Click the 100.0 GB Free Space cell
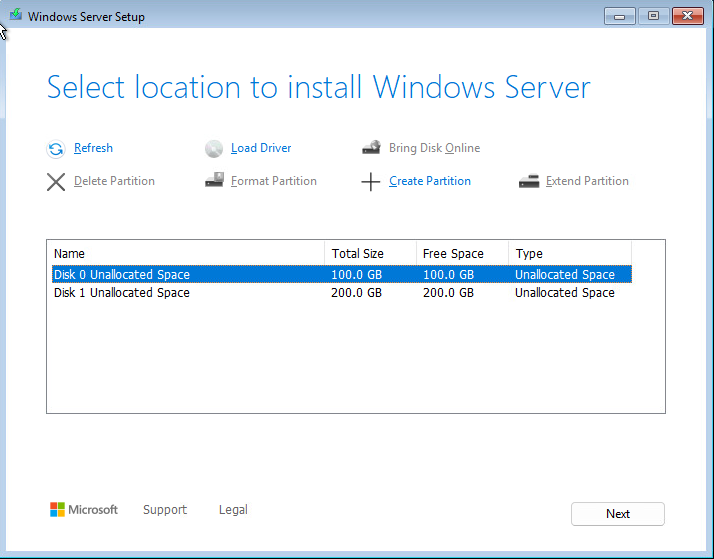 pos(448,274)
